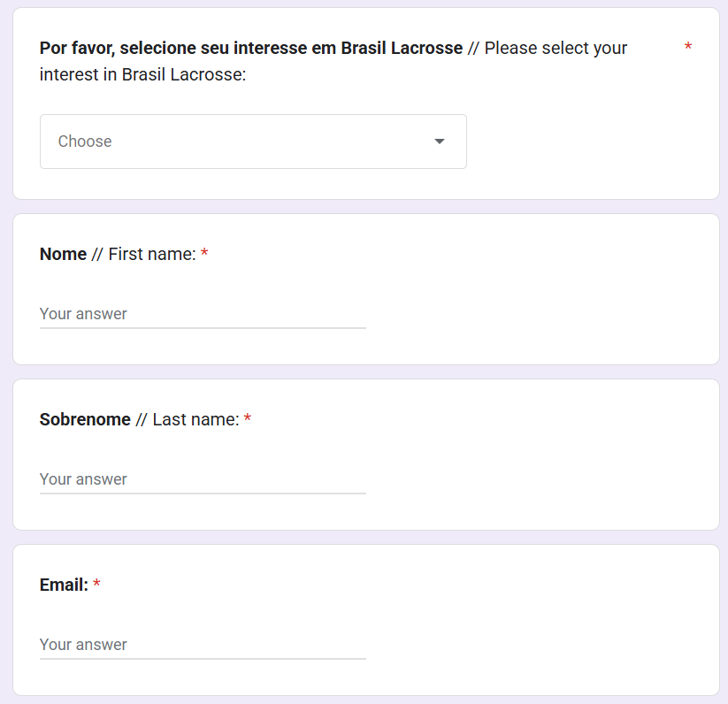The image size is (728, 704).
Task: Click the red asterisk after Last name
Action: 248,420
